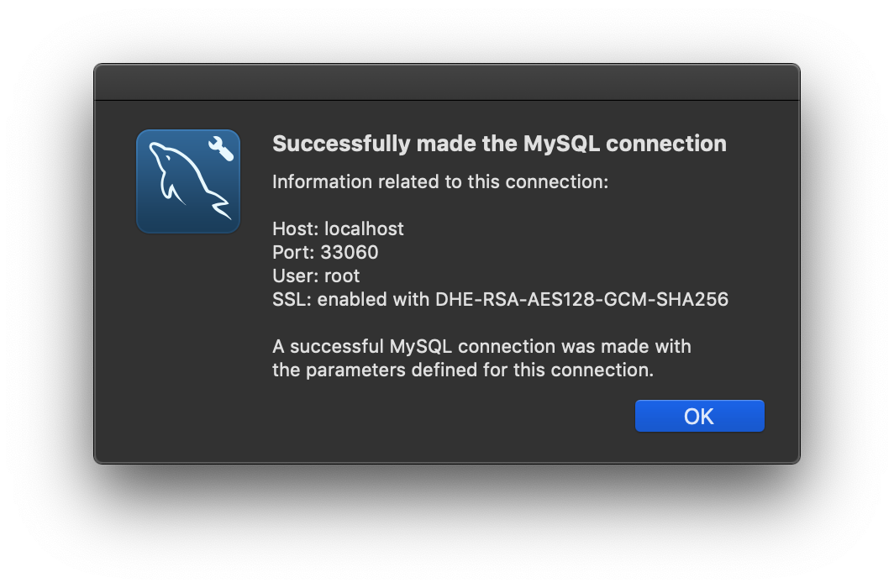This screenshot has height=588, width=894.
Task: Select the "Information related to this connection" text
Action: [439, 181]
